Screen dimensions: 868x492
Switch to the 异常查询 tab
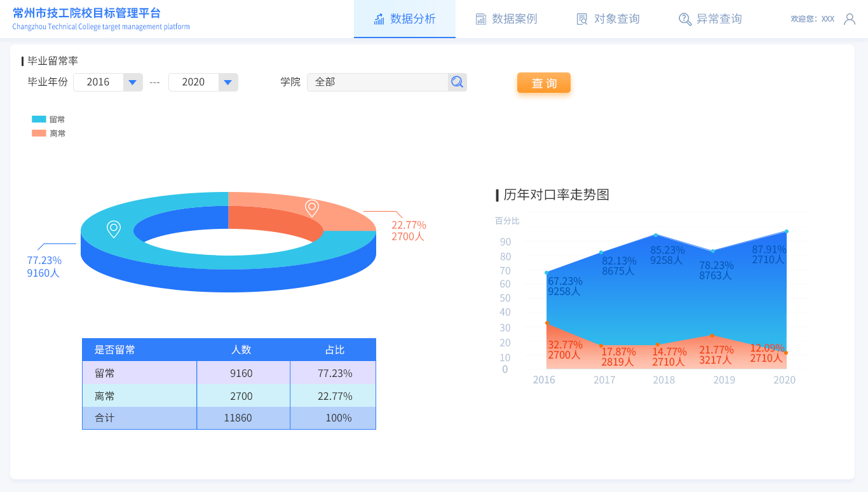(x=710, y=19)
